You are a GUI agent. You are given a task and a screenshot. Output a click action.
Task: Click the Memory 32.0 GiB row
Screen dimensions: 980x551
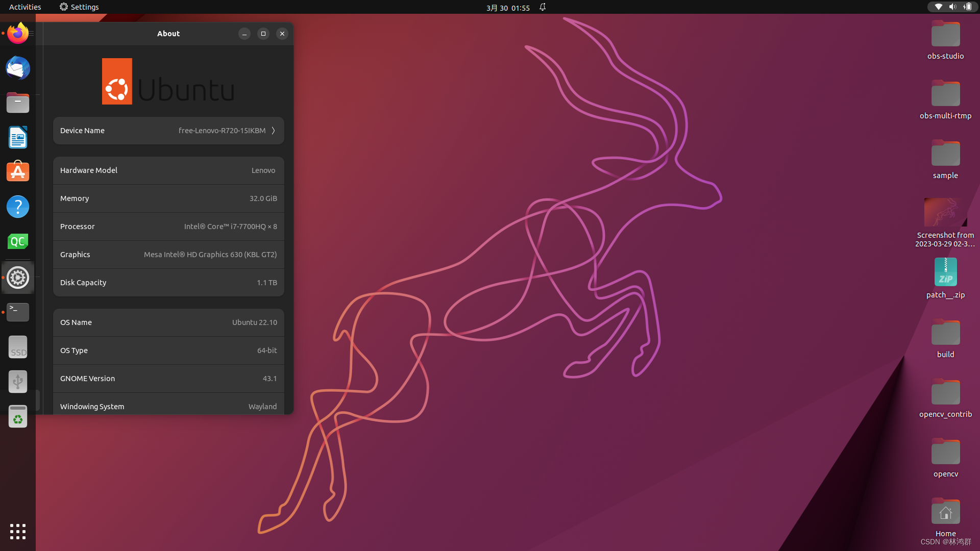point(168,198)
